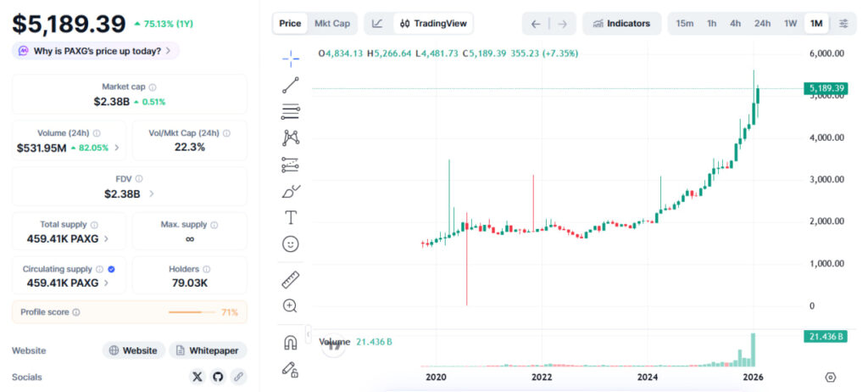This screenshot has height=392, width=868.
Task: Toggle lock all drawings pencil icon
Action: click(290, 369)
